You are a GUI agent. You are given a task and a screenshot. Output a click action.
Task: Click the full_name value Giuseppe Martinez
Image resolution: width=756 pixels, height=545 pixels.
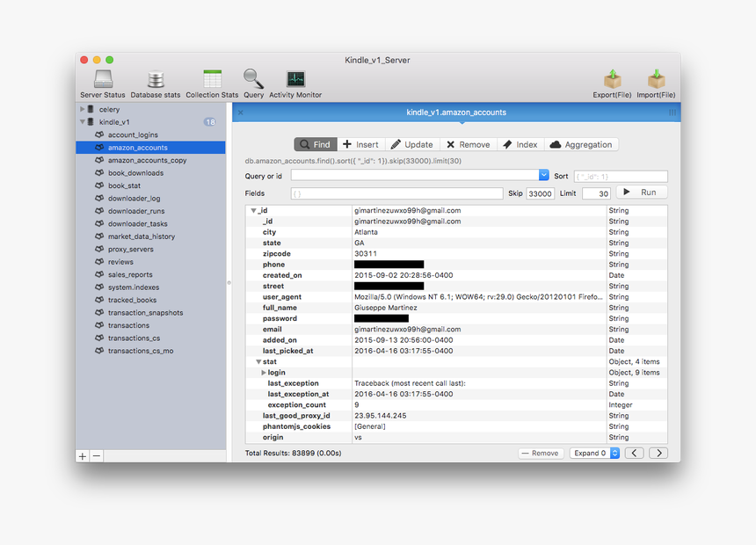coord(386,308)
